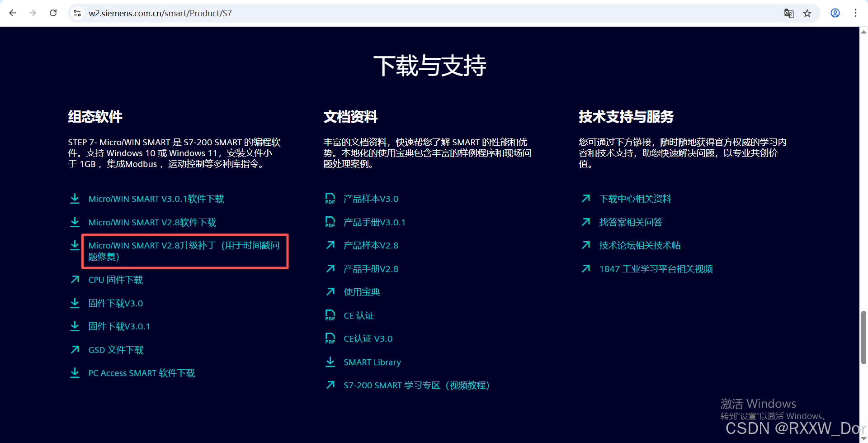Click download icon beside V2.8升级补丁
This screenshot has height=443, width=868.
[x=75, y=245]
